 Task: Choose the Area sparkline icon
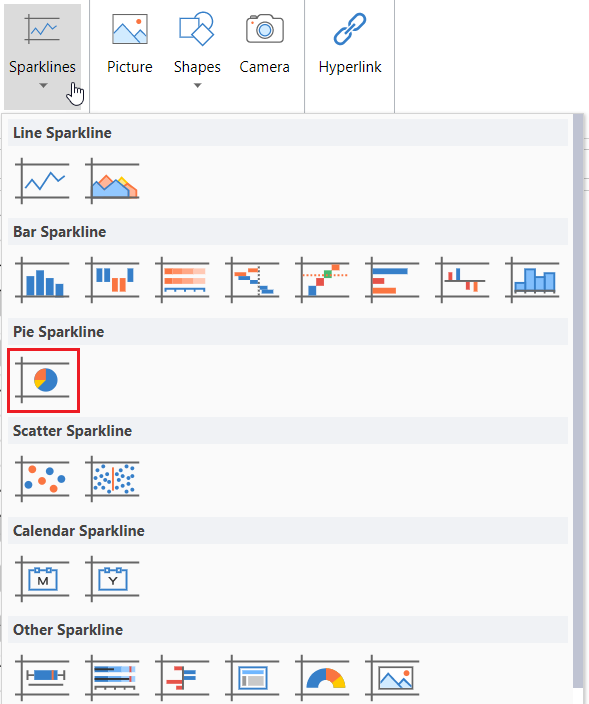pos(112,181)
